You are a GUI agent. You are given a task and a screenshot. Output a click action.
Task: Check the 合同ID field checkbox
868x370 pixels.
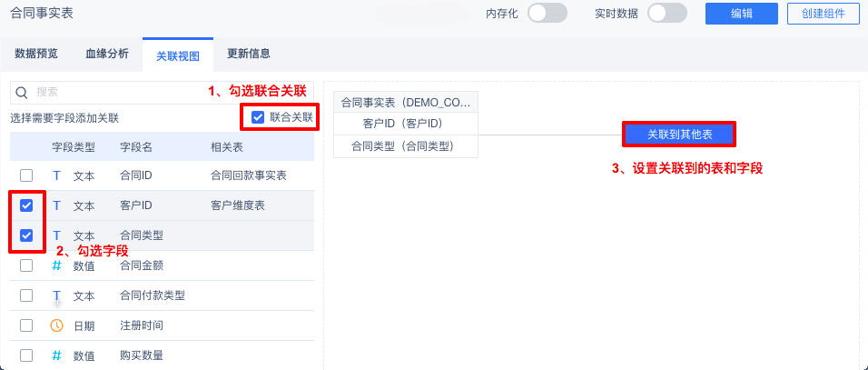26,175
